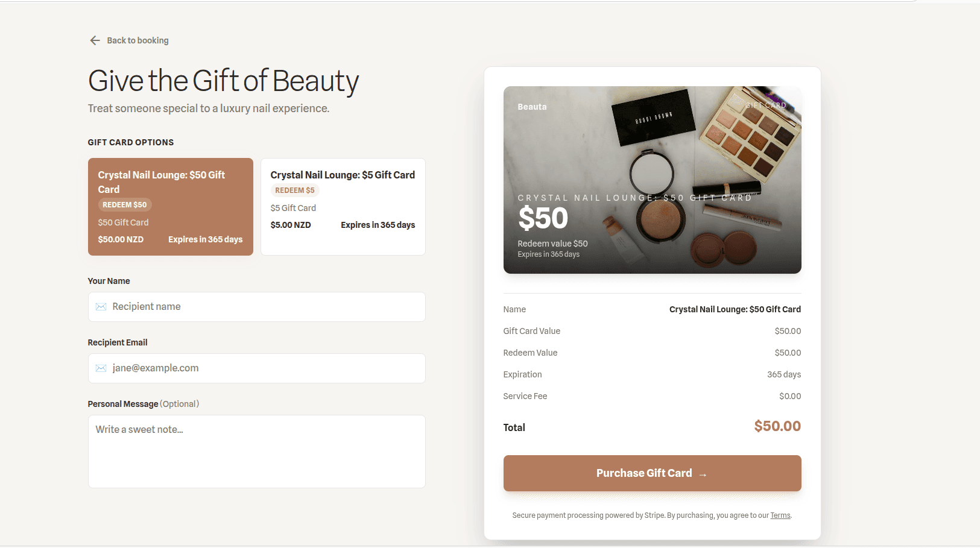Select the $50 Gift Card option
Viewport: 980px width, 548px height.
click(x=170, y=206)
